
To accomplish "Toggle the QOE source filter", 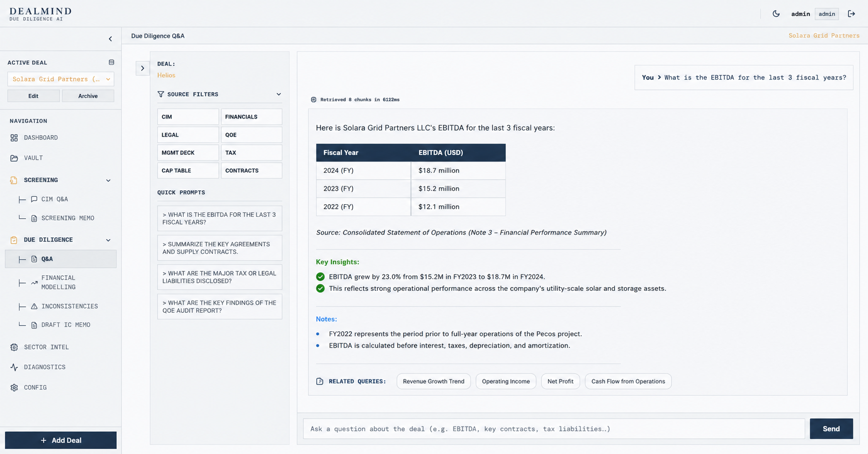I will 251,135.
